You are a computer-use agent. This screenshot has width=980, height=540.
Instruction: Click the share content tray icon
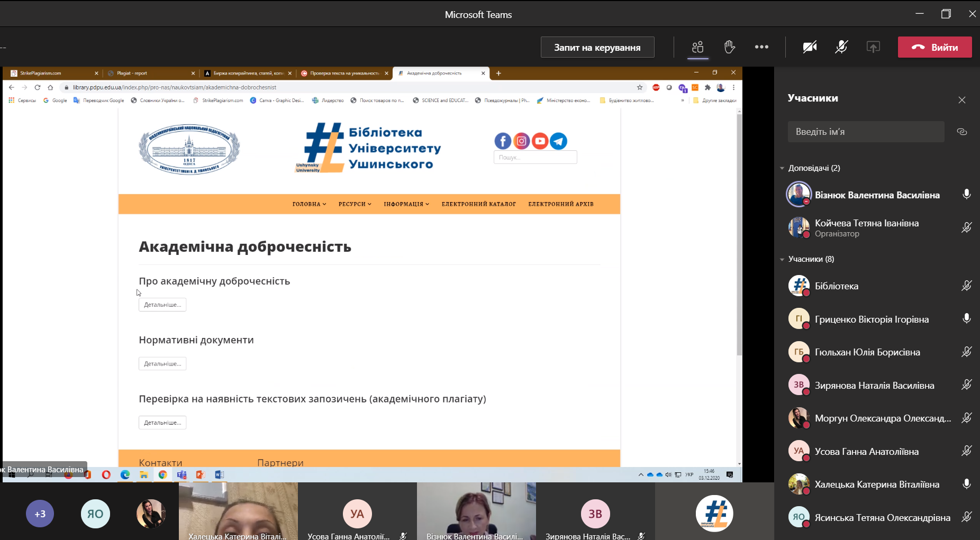pos(873,47)
